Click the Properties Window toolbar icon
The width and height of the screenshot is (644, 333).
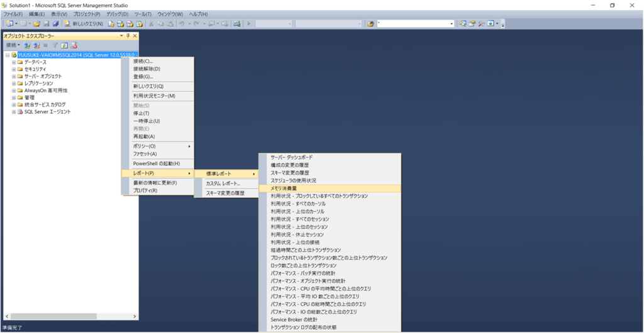pyautogui.click(x=472, y=24)
